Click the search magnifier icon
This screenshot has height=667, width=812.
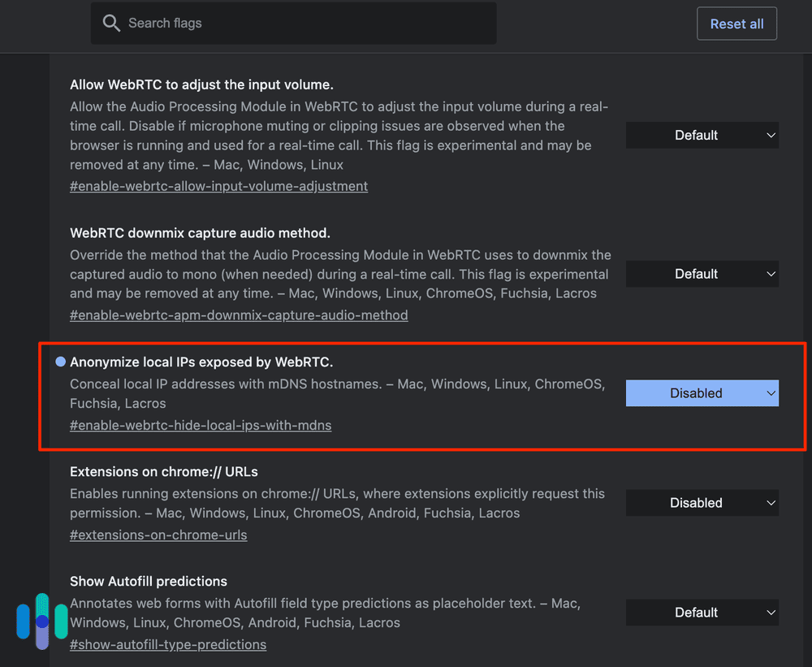click(x=111, y=23)
